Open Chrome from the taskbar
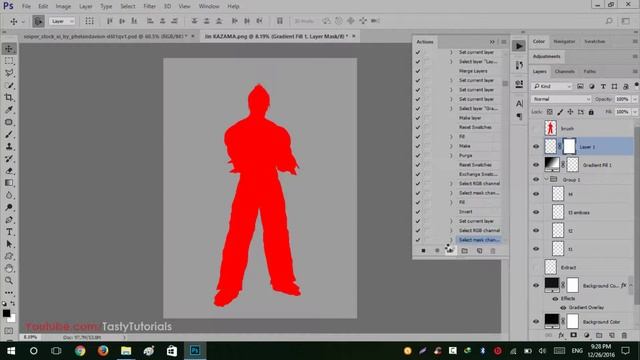Viewport: 640px width, 360px height. pos(80,351)
